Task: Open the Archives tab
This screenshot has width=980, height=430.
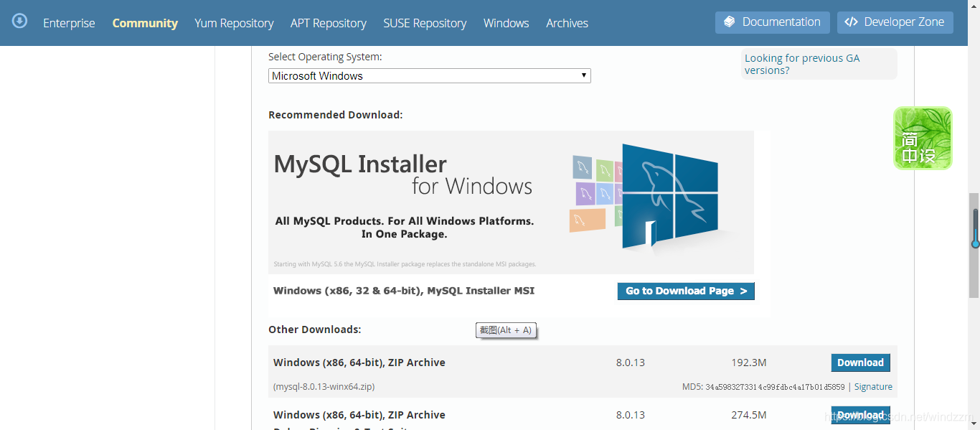Action: click(567, 23)
